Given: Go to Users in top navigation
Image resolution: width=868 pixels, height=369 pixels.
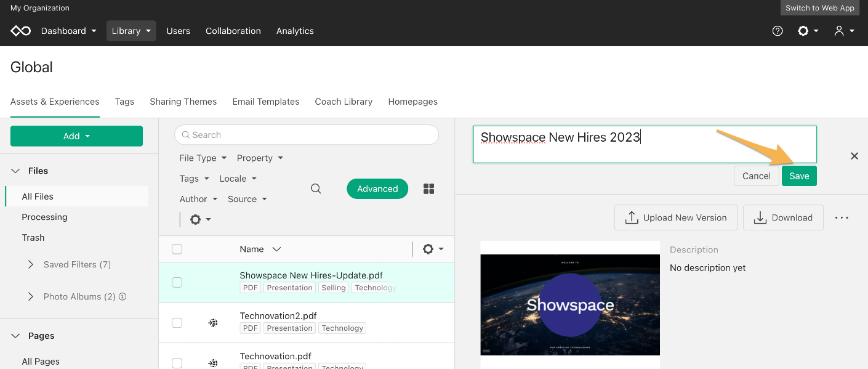Looking at the screenshot, I should click(x=178, y=31).
